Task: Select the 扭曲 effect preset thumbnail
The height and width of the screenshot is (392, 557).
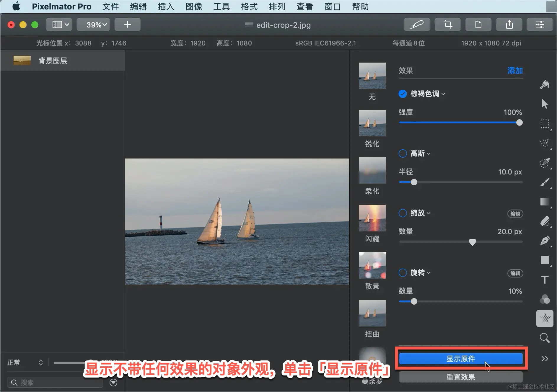Action: point(372,313)
